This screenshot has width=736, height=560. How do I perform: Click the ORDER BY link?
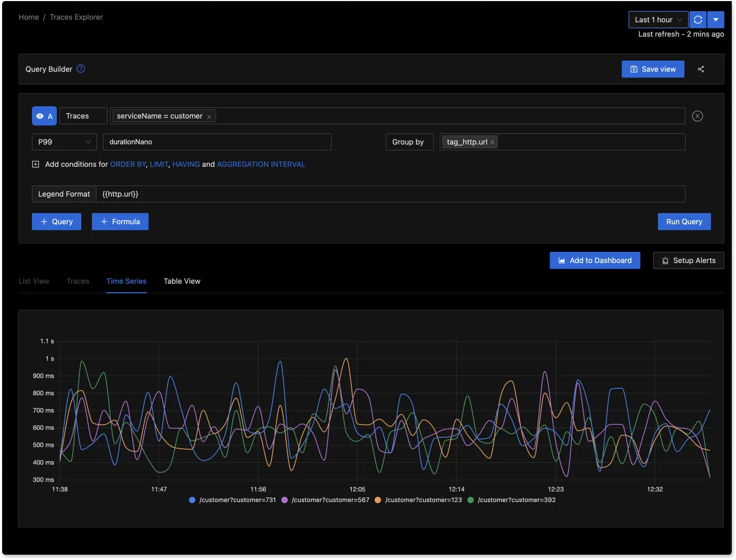point(128,164)
